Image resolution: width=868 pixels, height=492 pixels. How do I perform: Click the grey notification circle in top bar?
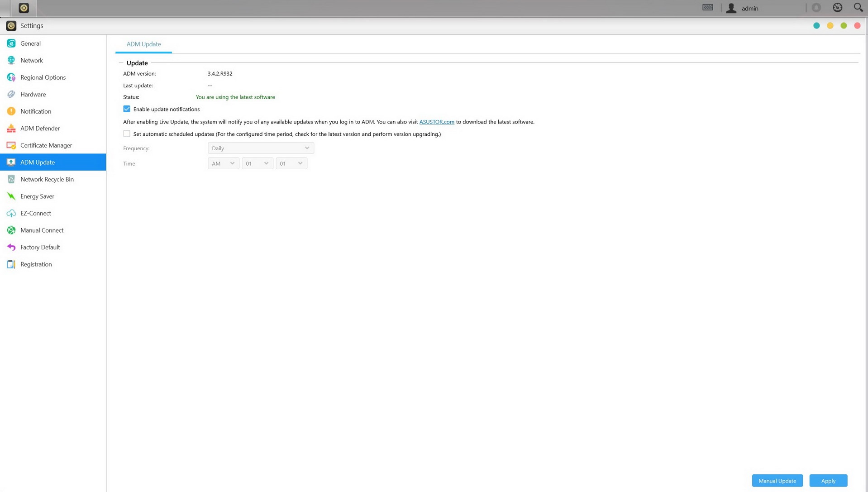point(816,7)
